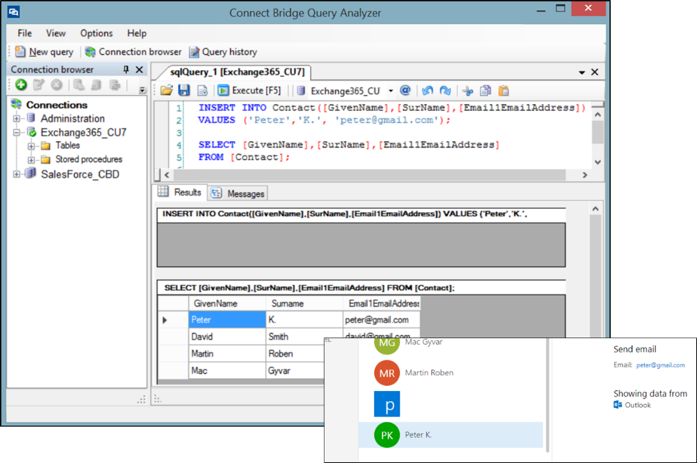Click the GivenName column header
This screenshot has height=463, width=697.
(227, 303)
